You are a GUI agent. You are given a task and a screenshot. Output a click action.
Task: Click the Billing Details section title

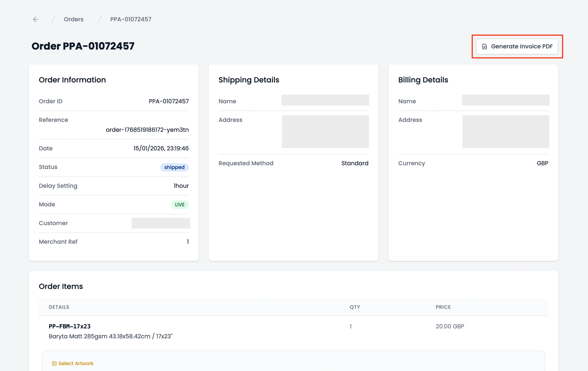(x=423, y=80)
